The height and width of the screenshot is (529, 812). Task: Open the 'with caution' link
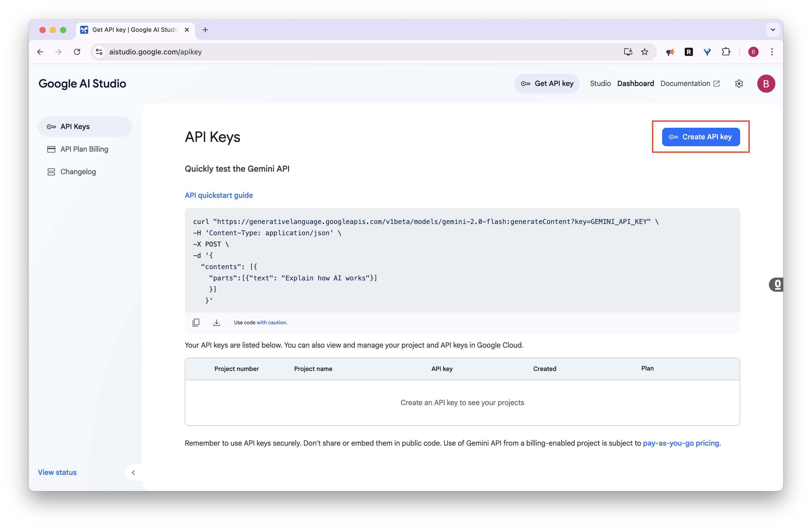pos(272,322)
